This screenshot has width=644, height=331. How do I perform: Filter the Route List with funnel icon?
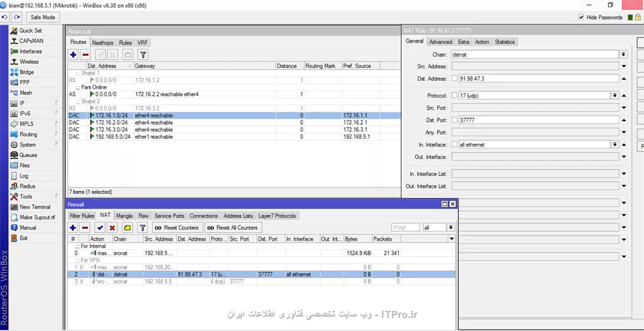143,54
